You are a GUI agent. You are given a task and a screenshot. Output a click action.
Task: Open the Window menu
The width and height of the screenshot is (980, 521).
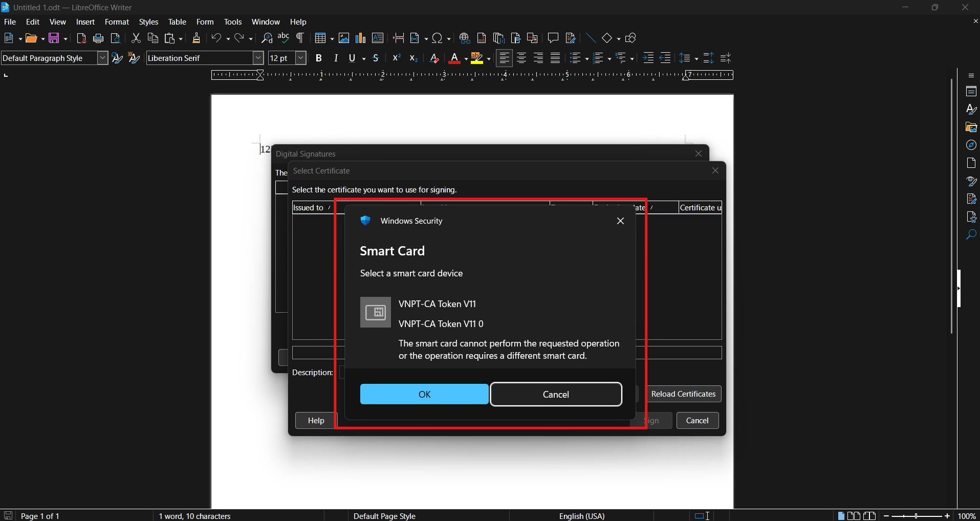266,22
